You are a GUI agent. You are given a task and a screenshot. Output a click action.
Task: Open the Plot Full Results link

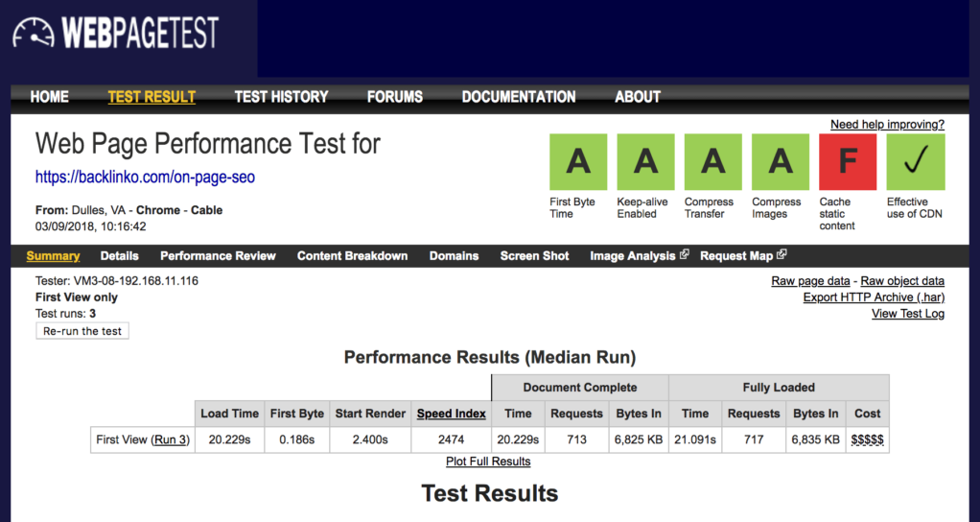[x=488, y=462]
